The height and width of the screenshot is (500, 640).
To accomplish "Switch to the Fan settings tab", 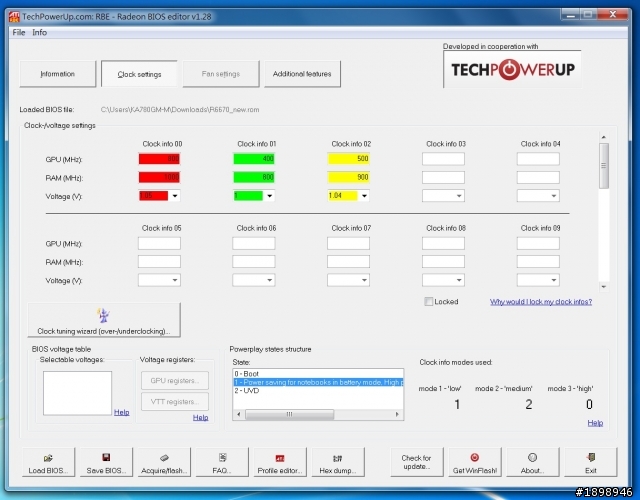I will [x=221, y=74].
